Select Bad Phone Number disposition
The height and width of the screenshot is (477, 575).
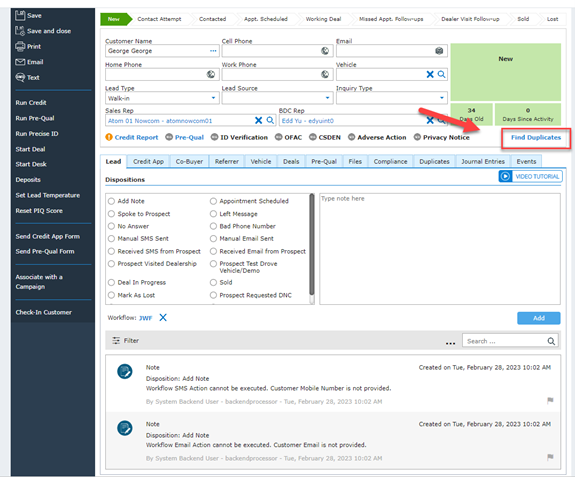213,226
